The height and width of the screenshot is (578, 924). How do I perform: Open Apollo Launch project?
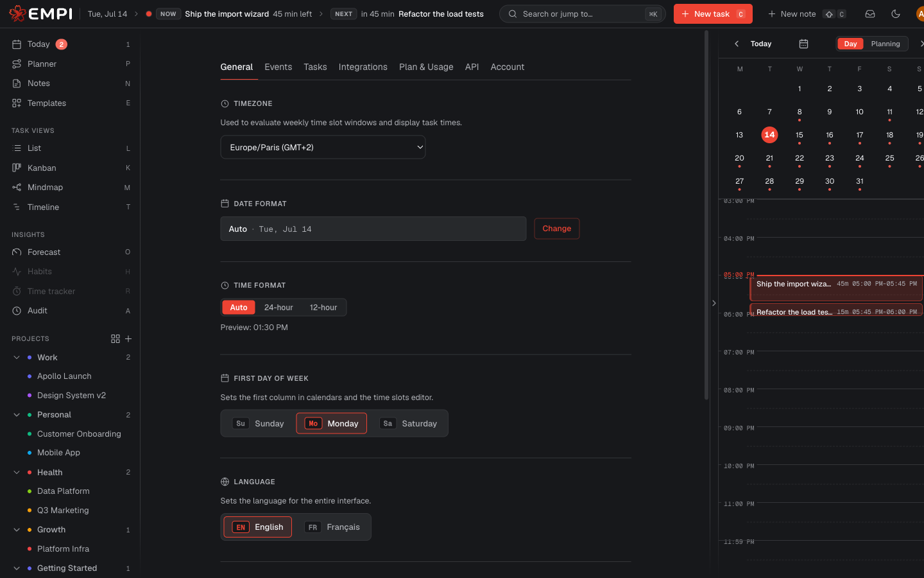point(64,376)
